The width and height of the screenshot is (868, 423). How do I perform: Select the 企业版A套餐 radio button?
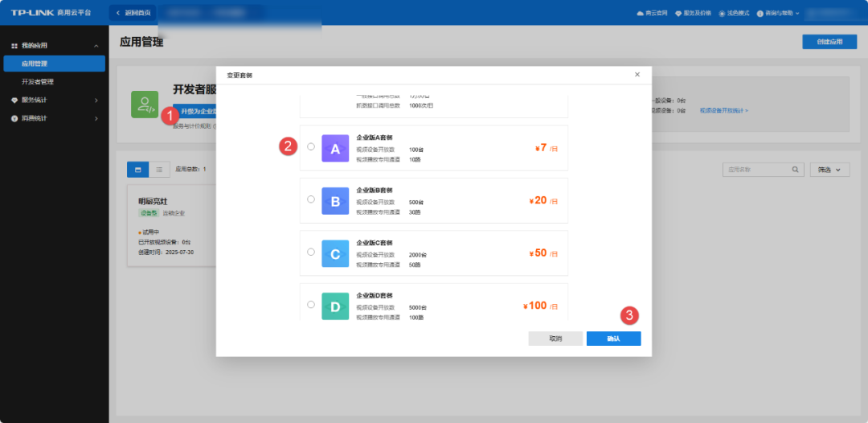(x=311, y=146)
